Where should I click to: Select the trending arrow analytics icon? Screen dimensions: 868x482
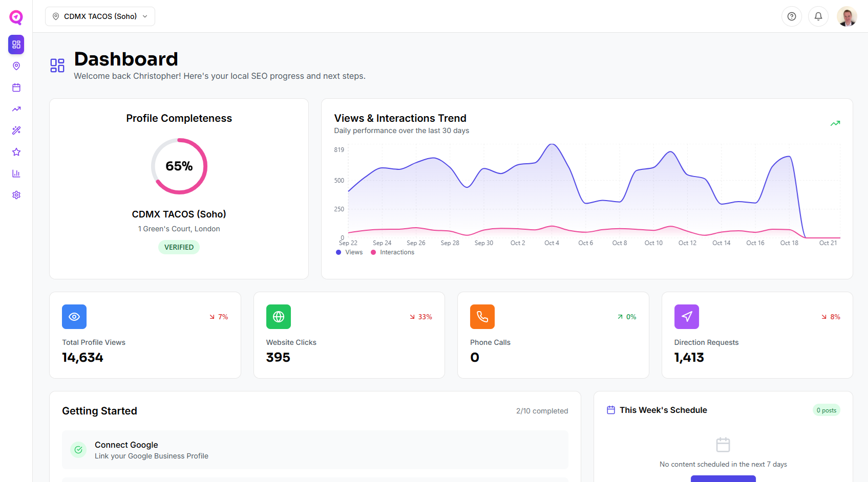click(x=16, y=109)
